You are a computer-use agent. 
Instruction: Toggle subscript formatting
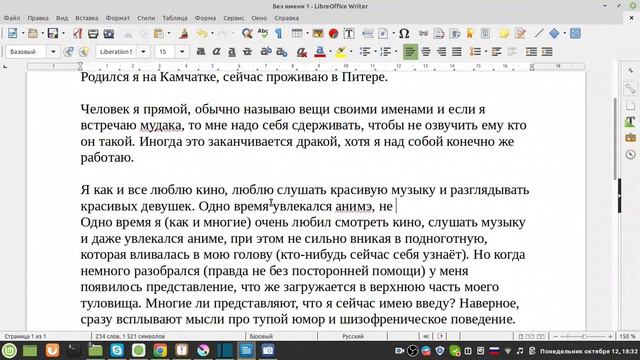pos(282,52)
